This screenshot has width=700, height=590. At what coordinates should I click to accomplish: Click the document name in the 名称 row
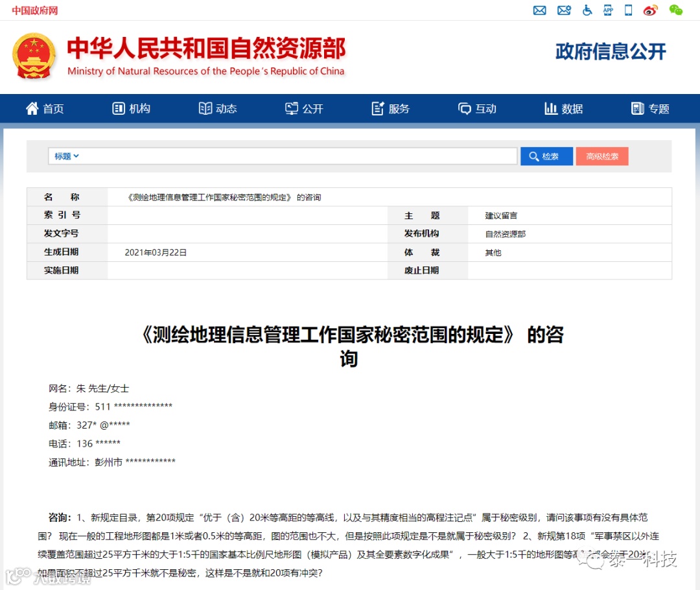[x=224, y=197]
